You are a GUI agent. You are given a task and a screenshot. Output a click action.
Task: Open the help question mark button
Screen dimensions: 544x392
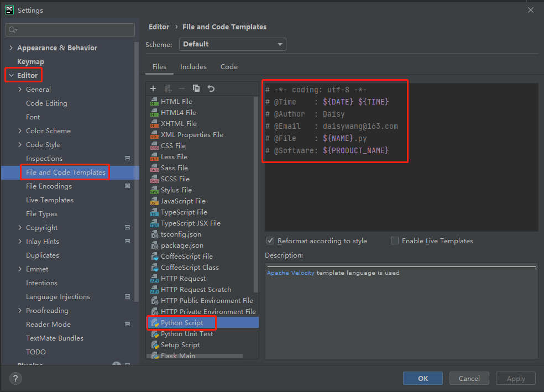(15, 379)
